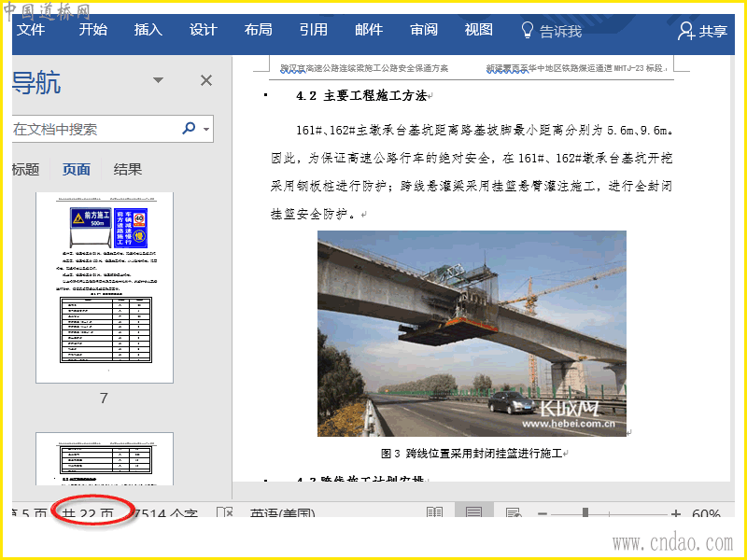Click the magnifier search icon
Image resolution: width=747 pixels, height=560 pixels.
pyautogui.click(x=189, y=128)
